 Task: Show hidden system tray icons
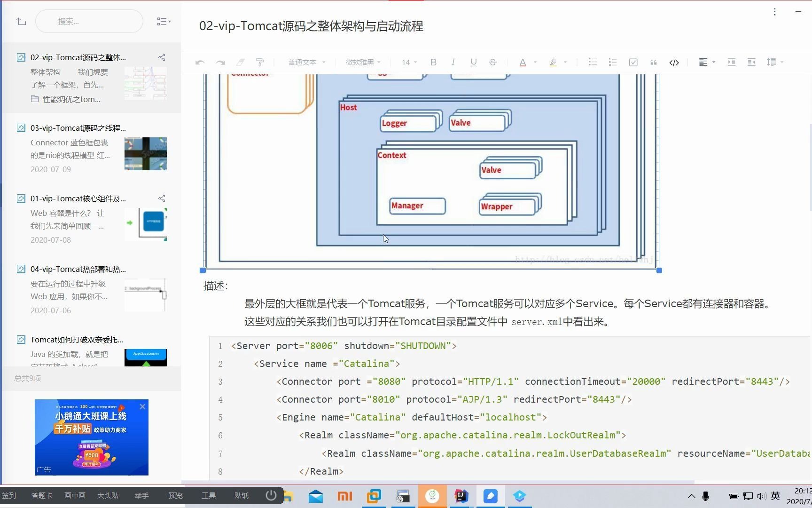point(692,496)
